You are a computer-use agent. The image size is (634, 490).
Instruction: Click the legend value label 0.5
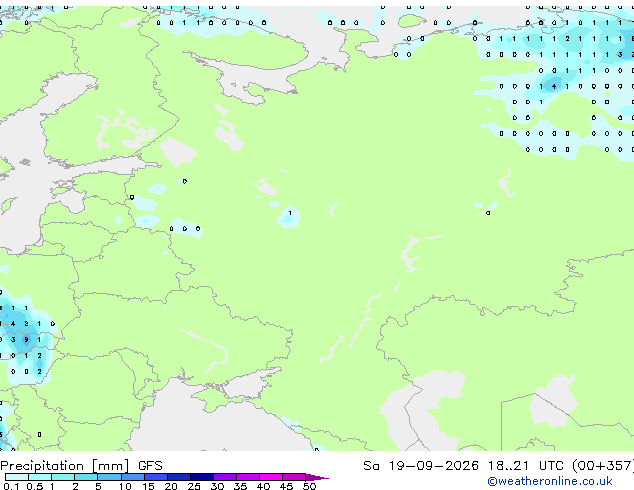point(35,486)
